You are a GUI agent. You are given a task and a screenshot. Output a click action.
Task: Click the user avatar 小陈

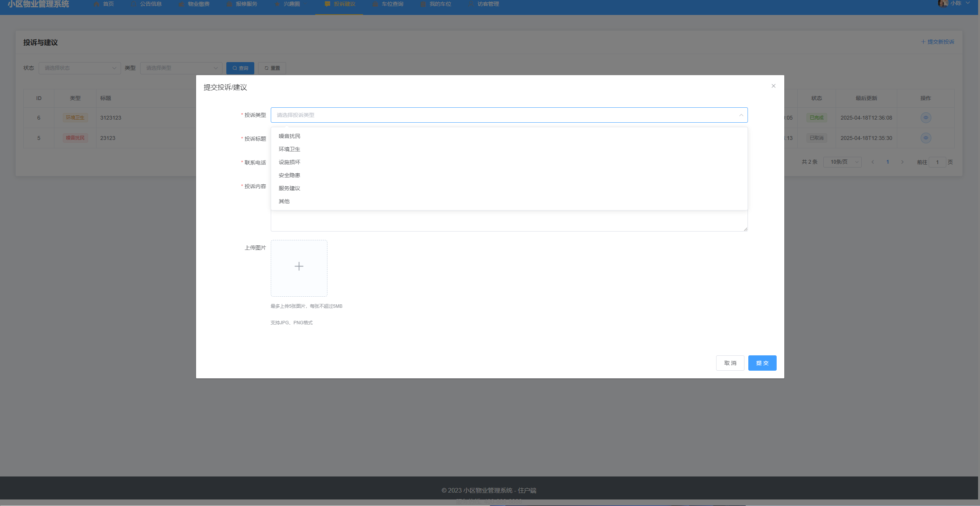coord(944,3)
